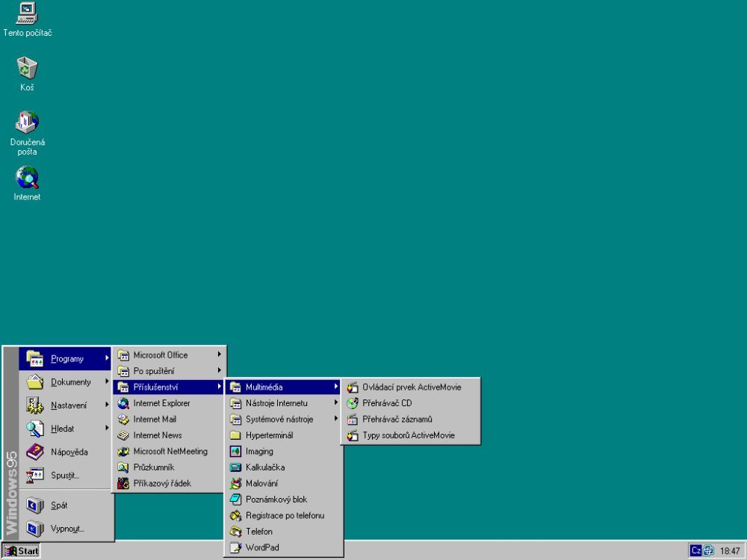Click the Internet News icon
The width and height of the screenshot is (747, 560).
pyautogui.click(x=123, y=435)
